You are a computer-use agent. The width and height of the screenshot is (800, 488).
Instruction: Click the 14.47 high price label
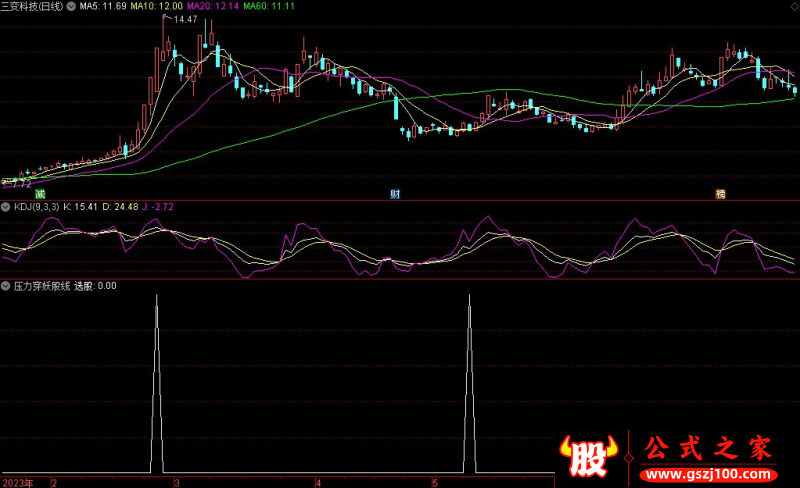pyautogui.click(x=184, y=19)
